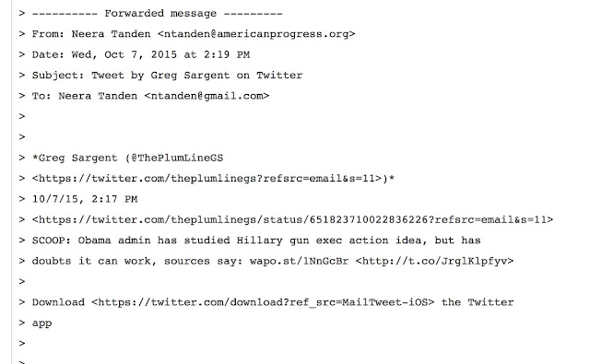Click the ntanden@gmail.com recipient address
Screen dimensions: 590x364
coord(206,96)
